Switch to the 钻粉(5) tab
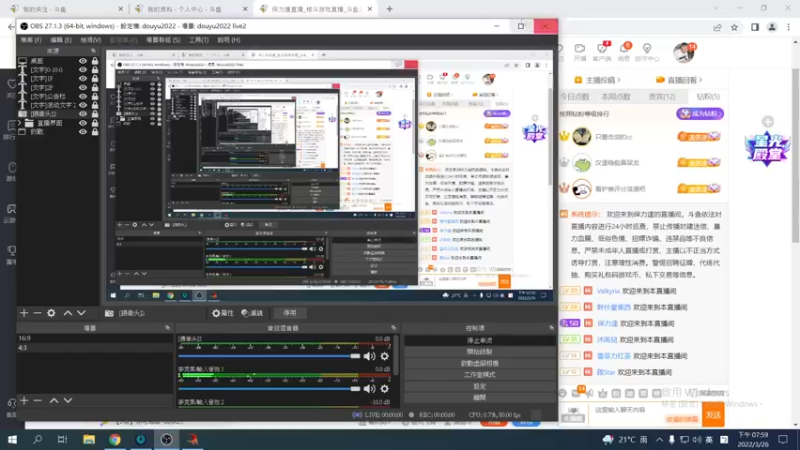Image resolution: width=800 pixels, height=450 pixels. (x=708, y=96)
